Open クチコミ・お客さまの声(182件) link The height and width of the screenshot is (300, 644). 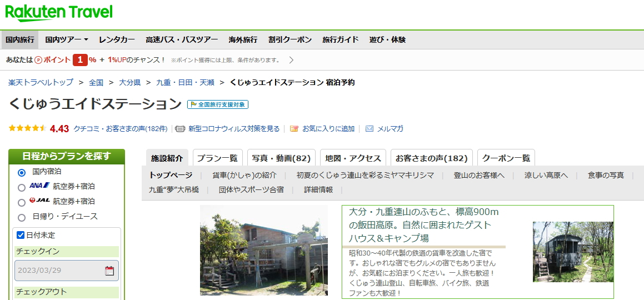point(121,128)
